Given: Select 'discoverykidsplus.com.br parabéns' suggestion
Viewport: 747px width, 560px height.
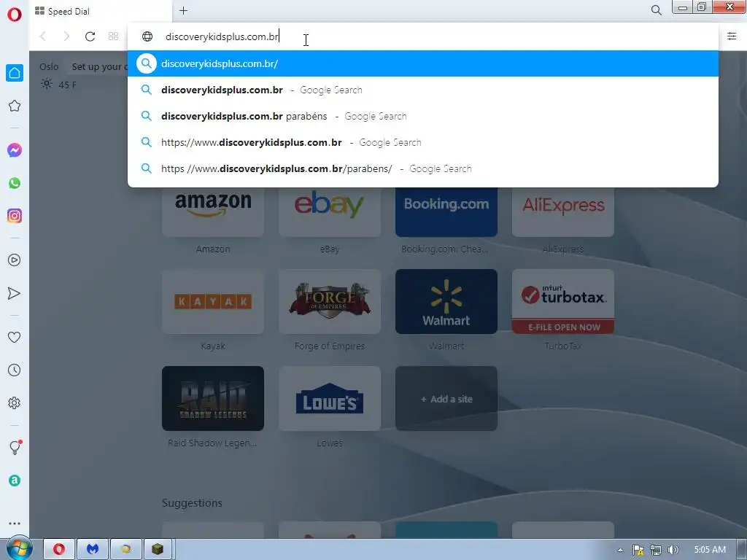Looking at the screenshot, I should 423,116.
